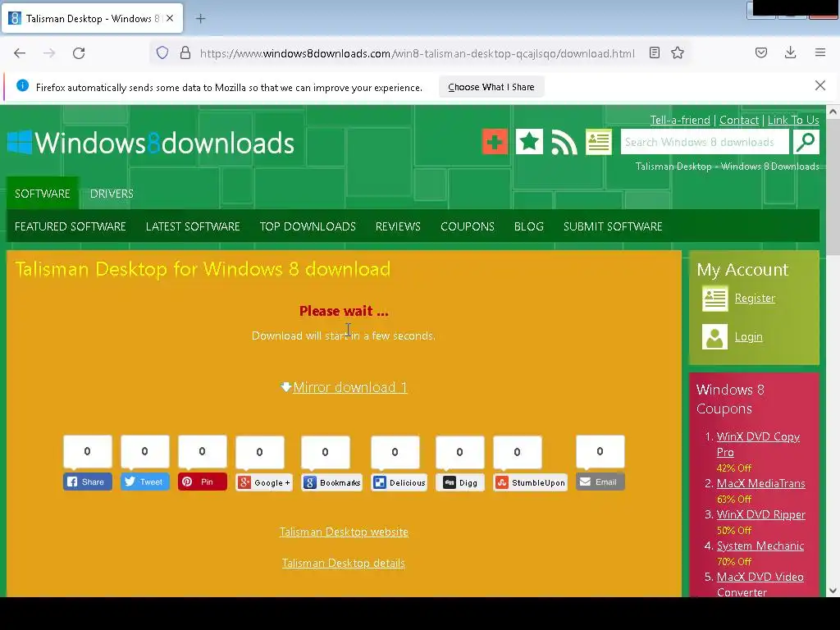Open TOP DOWNLOADS menu item
The width and height of the screenshot is (840, 630).
pyautogui.click(x=308, y=226)
